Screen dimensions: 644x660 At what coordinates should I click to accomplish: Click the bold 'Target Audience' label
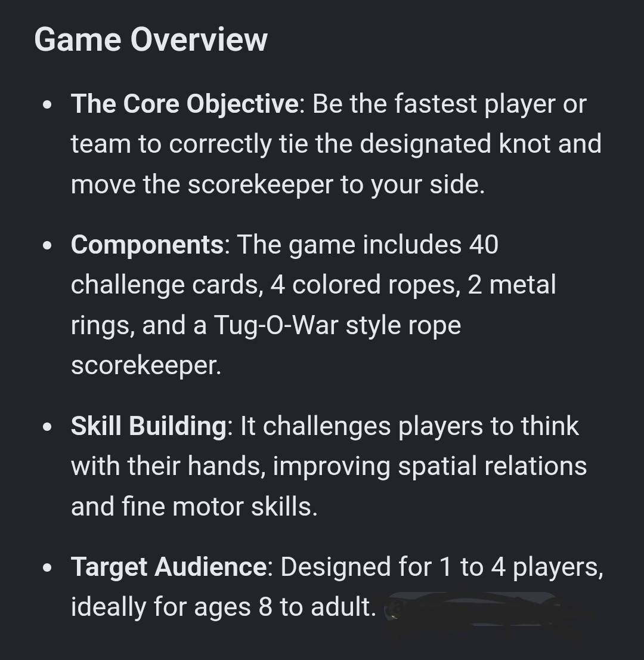pos(168,566)
